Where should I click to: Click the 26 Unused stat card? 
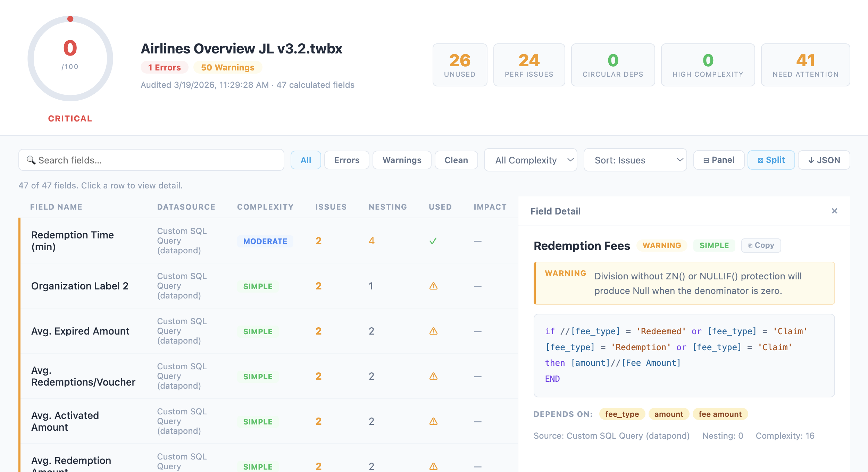[460, 65]
